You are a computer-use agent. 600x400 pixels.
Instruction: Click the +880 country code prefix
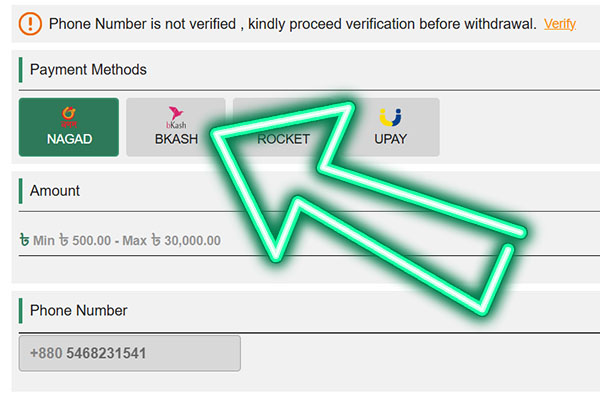click(47, 354)
